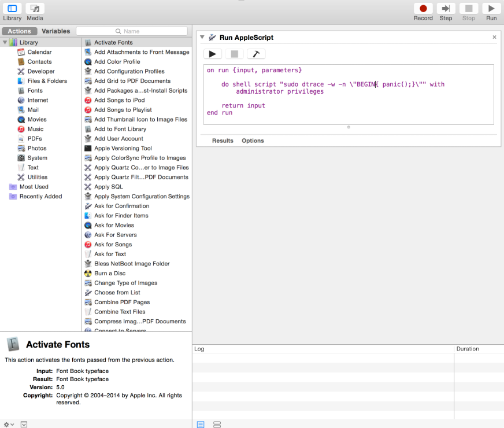Open the Options section
This screenshot has height=428, width=504.
coord(253,141)
